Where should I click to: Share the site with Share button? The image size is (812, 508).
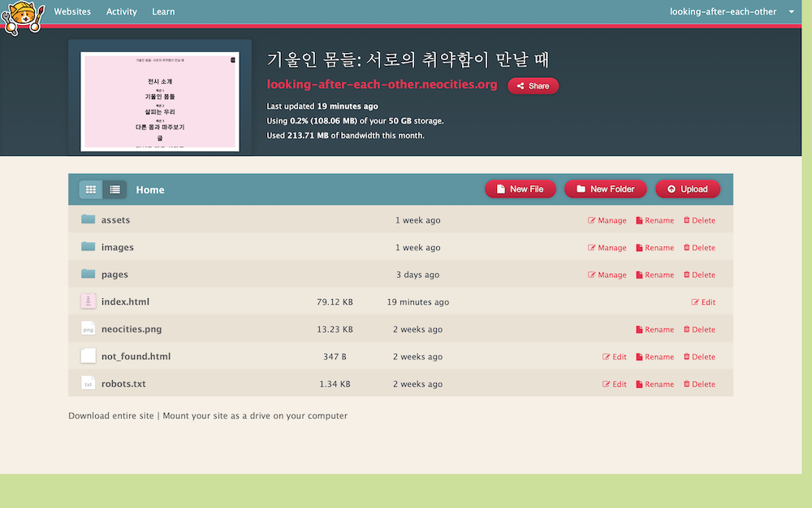[x=533, y=86]
